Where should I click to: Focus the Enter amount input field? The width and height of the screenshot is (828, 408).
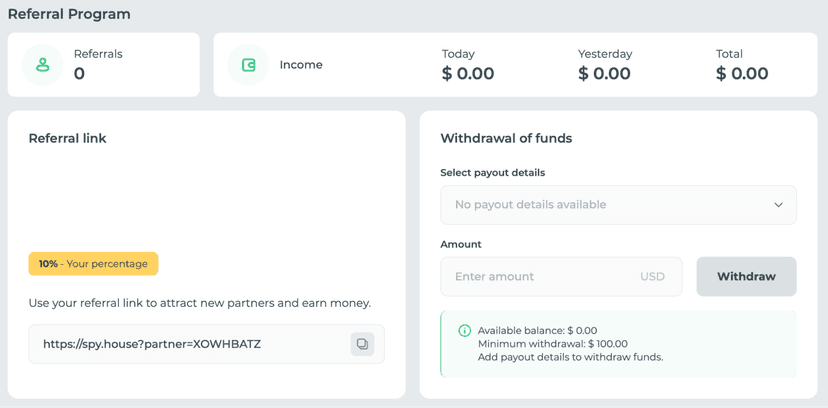pyautogui.click(x=561, y=277)
